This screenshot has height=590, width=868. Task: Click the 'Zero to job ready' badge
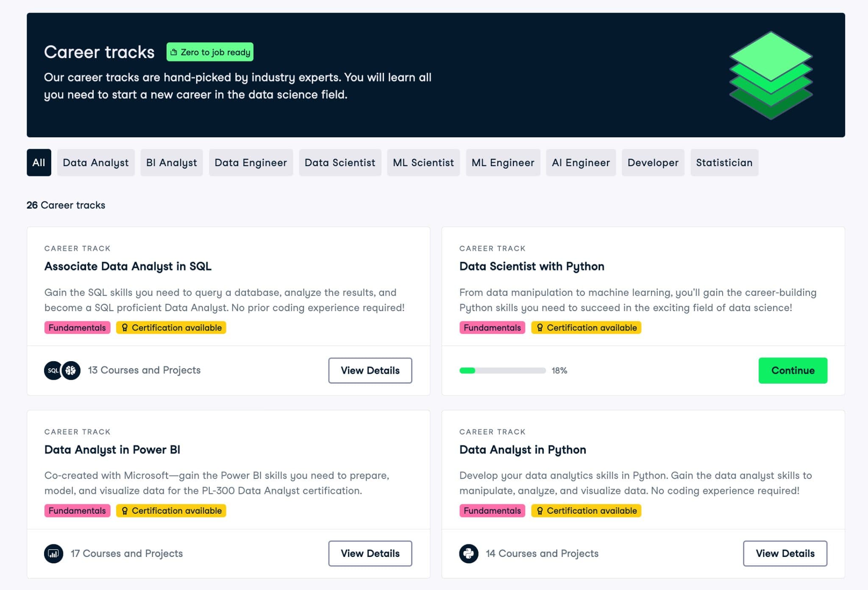(210, 52)
